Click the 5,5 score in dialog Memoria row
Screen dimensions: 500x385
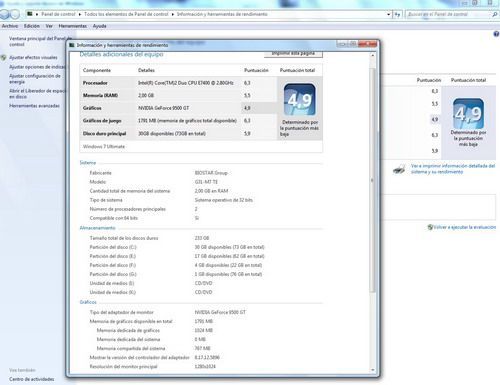[x=247, y=95]
